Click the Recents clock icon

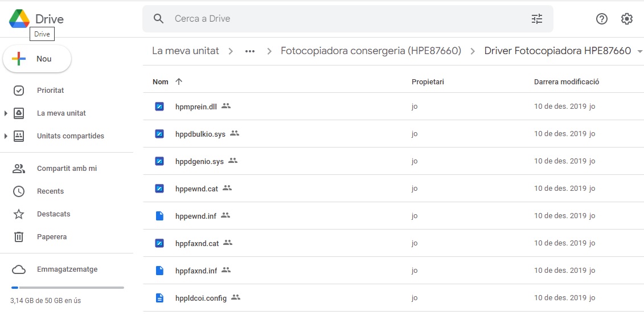(19, 191)
